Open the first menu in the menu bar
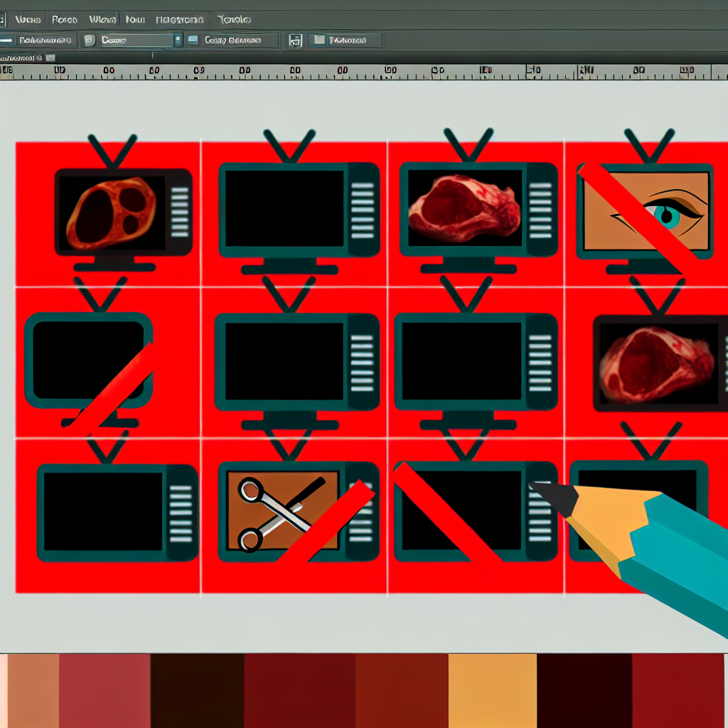This screenshot has height=728, width=728. (28, 19)
